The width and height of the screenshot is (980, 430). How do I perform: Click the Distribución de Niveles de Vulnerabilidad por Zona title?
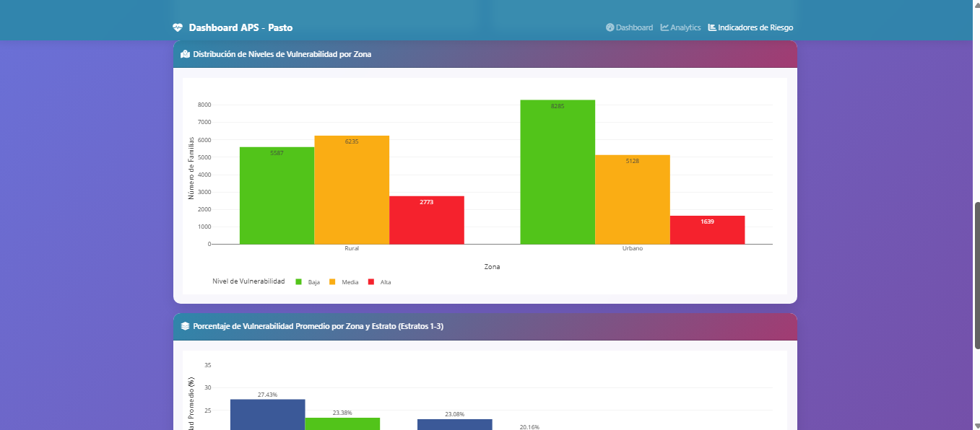point(282,54)
